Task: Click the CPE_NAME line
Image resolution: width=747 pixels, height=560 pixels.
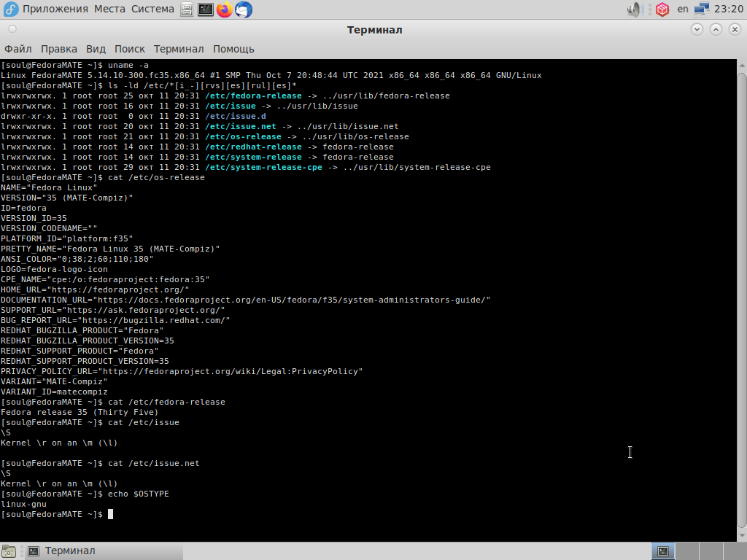Action: [x=105, y=279]
